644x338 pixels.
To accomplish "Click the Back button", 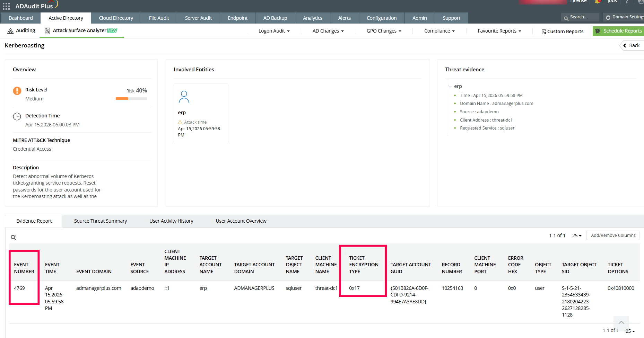I will coord(632,45).
